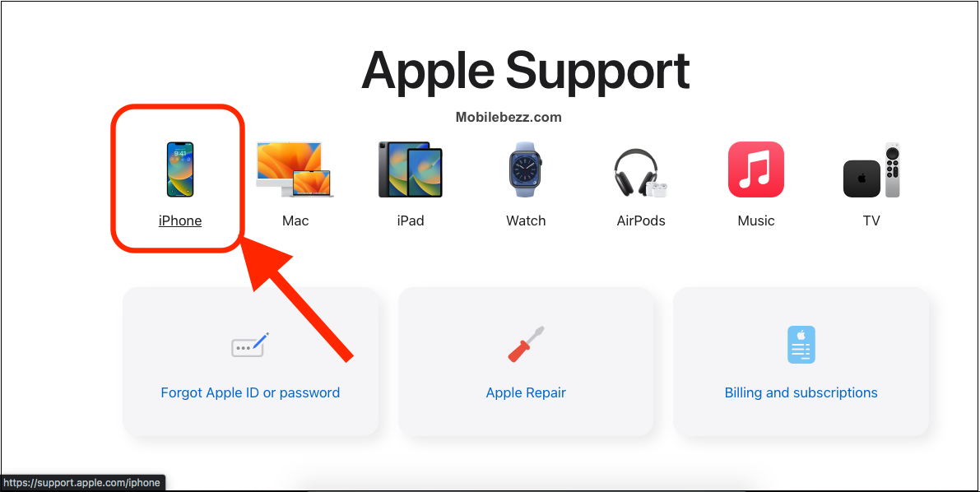
Task: Open the iPhone text link
Action: pos(180,220)
